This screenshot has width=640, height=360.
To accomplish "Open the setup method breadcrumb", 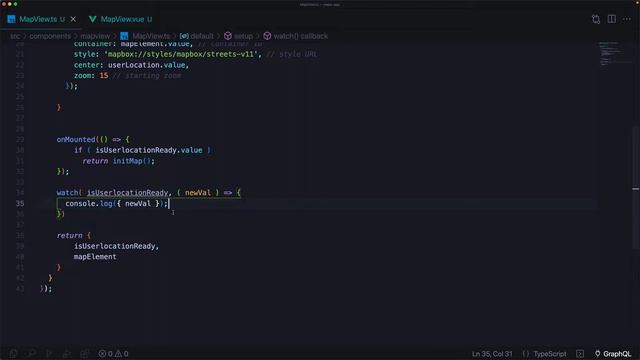I will coord(243,36).
